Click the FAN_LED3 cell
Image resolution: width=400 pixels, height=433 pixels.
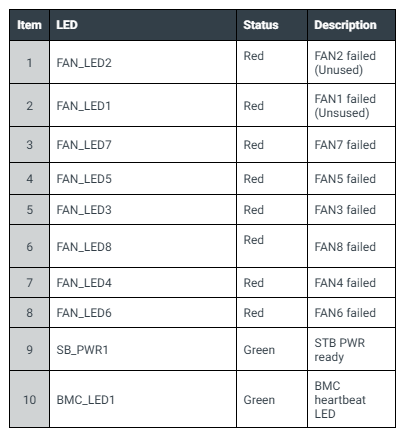pos(143,210)
